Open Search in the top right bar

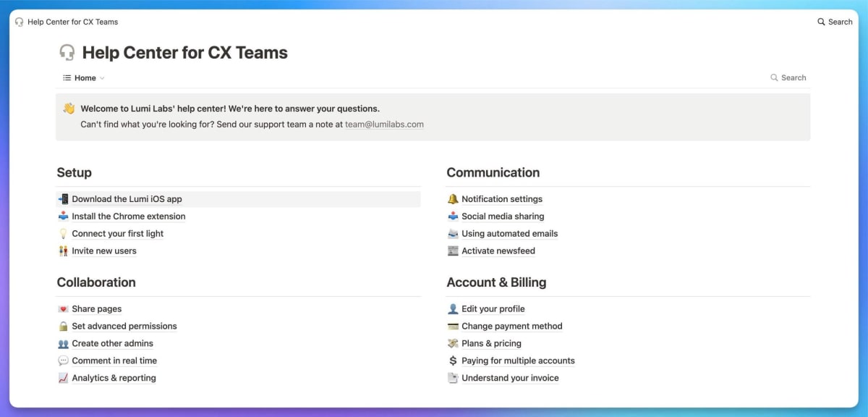pyautogui.click(x=835, y=22)
